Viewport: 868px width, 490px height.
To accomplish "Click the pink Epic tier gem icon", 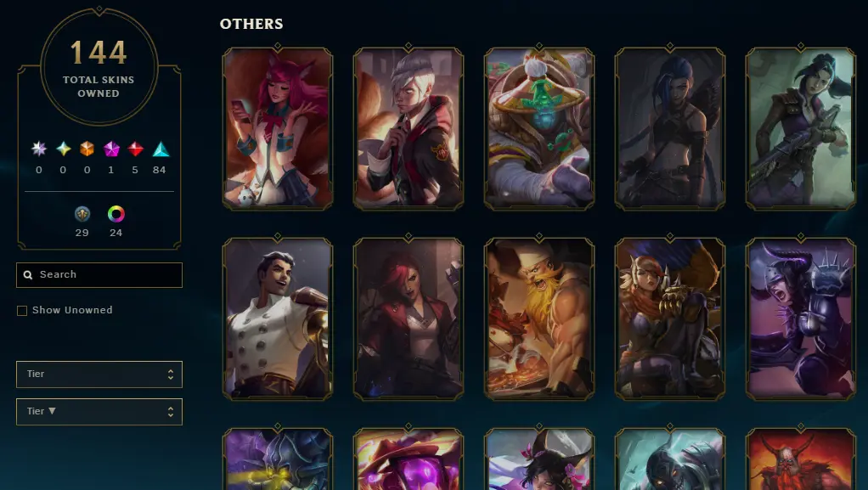I will tap(112, 149).
